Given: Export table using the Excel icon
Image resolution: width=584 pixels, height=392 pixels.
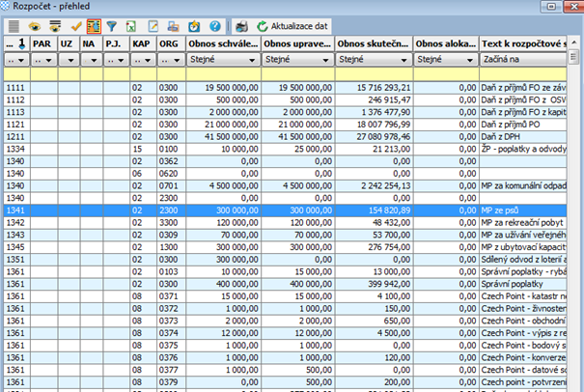Looking at the screenshot, I should click(x=132, y=27).
